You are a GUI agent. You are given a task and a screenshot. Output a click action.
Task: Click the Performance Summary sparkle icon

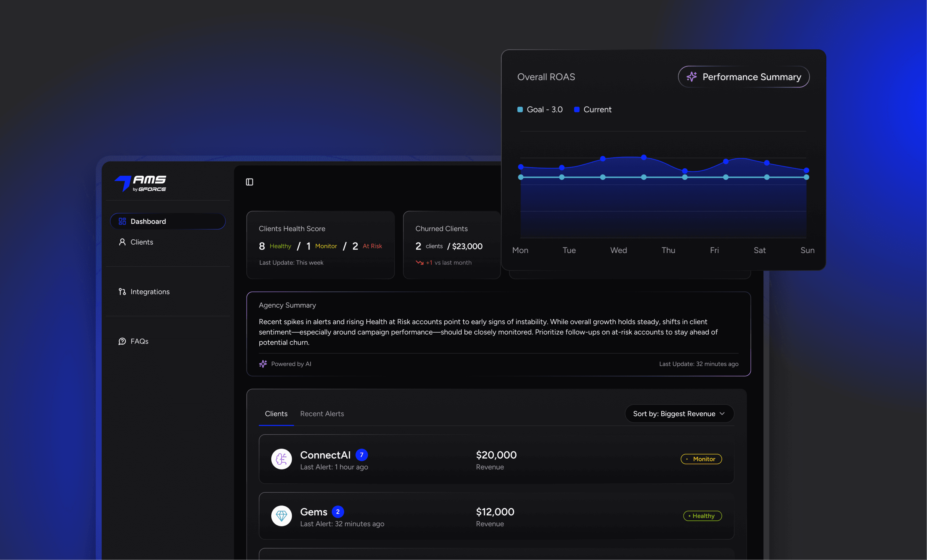pos(692,77)
